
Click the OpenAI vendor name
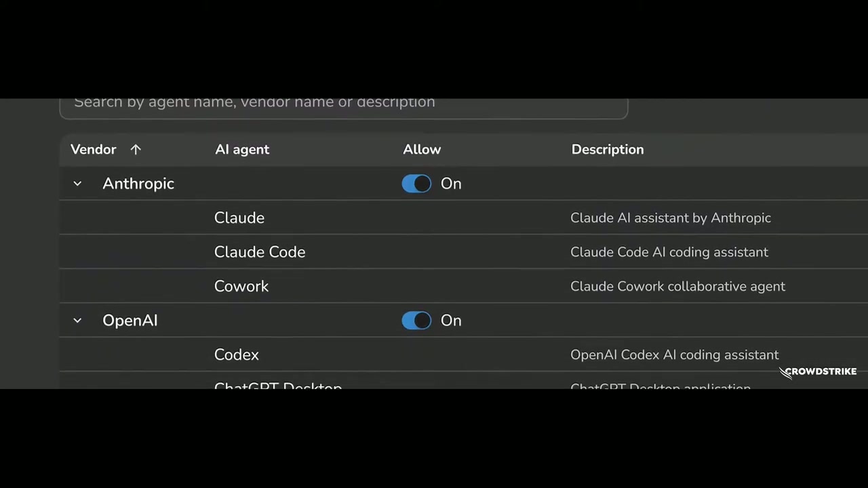(130, 321)
